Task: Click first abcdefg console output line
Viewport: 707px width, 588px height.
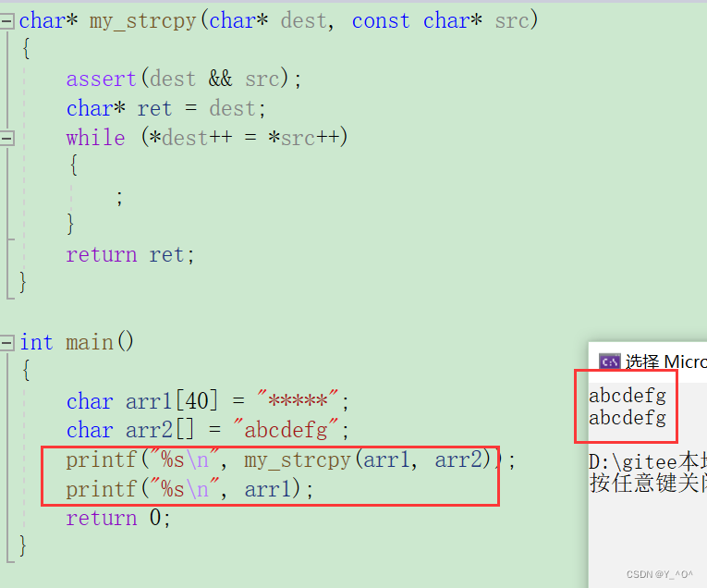Action: [628, 396]
